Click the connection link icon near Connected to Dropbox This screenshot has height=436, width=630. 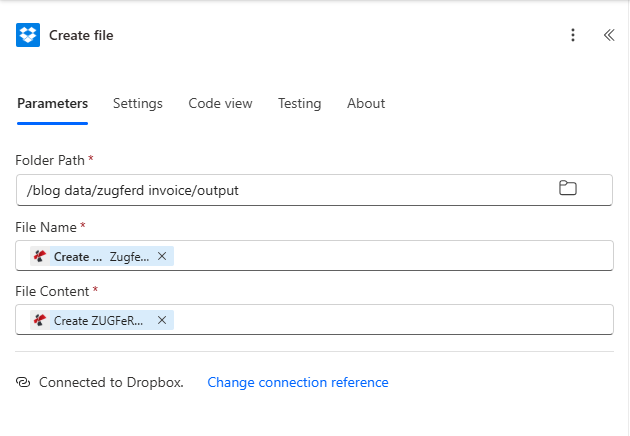point(24,382)
